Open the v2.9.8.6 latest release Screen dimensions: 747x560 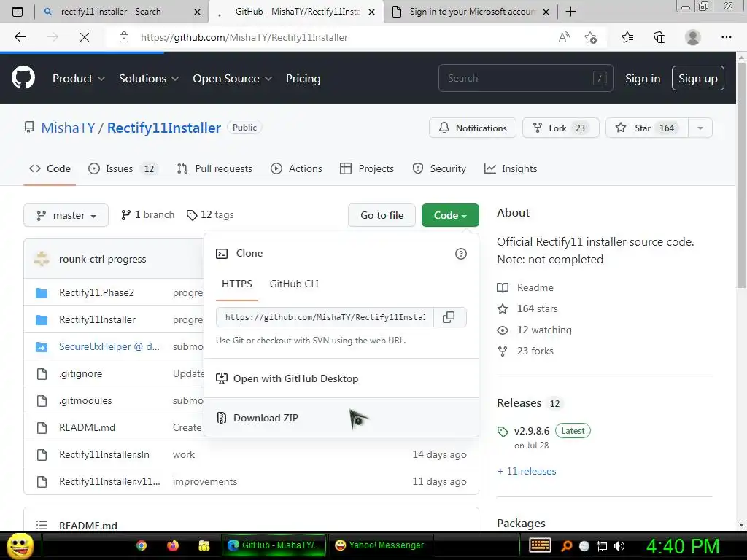coord(532,431)
